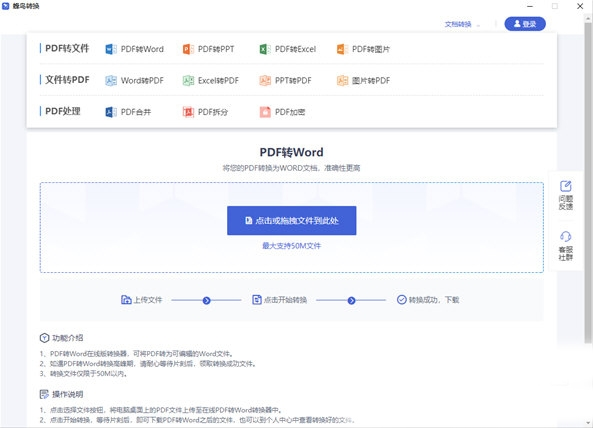Select the PDF转图片 conversion icon
Viewport: 593px width, 428px height.
pos(342,49)
